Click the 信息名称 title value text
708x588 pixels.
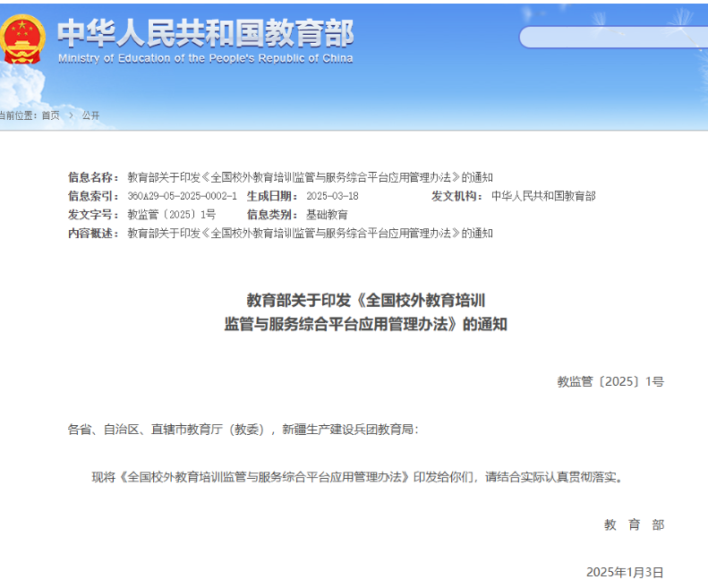pyautogui.click(x=311, y=177)
